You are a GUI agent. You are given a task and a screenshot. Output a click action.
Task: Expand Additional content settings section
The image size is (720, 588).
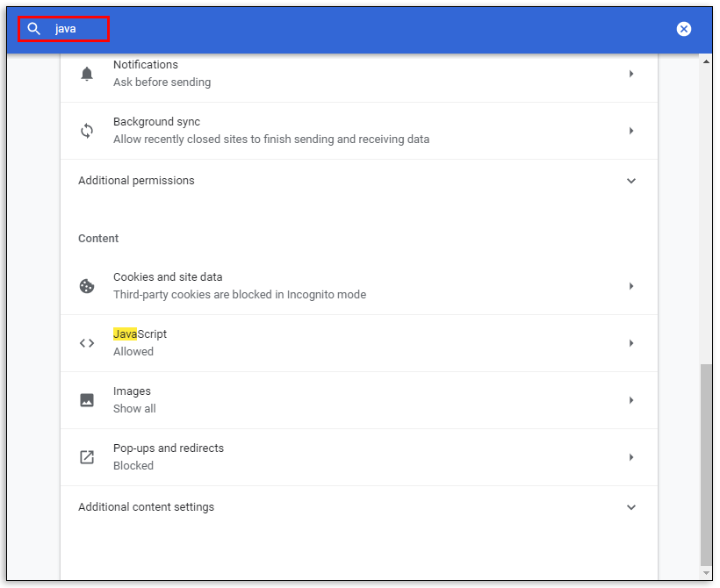pyautogui.click(x=630, y=507)
